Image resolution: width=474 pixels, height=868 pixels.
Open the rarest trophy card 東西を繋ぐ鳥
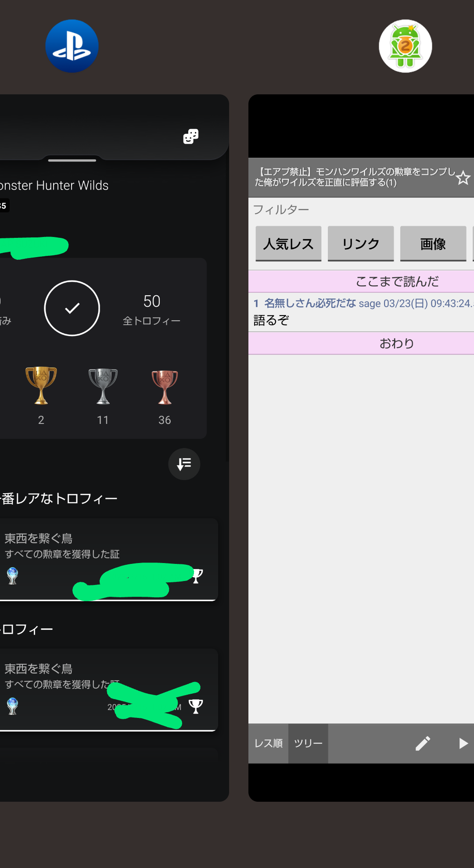point(108,560)
